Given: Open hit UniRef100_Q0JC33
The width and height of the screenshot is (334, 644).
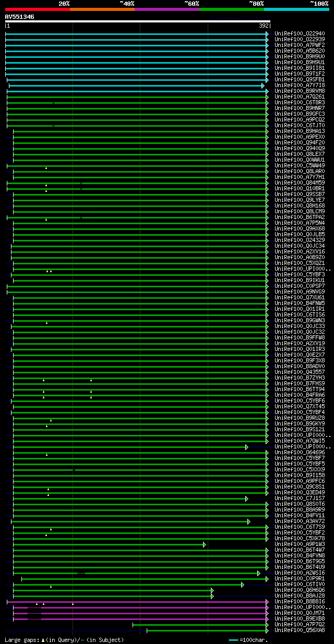Looking at the screenshot, I should [300, 326].
